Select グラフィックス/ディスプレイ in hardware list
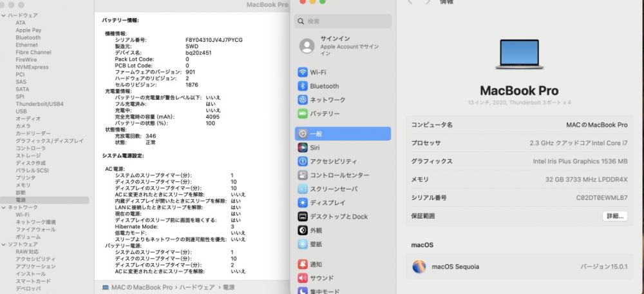The height and width of the screenshot is (294, 644). [50, 141]
